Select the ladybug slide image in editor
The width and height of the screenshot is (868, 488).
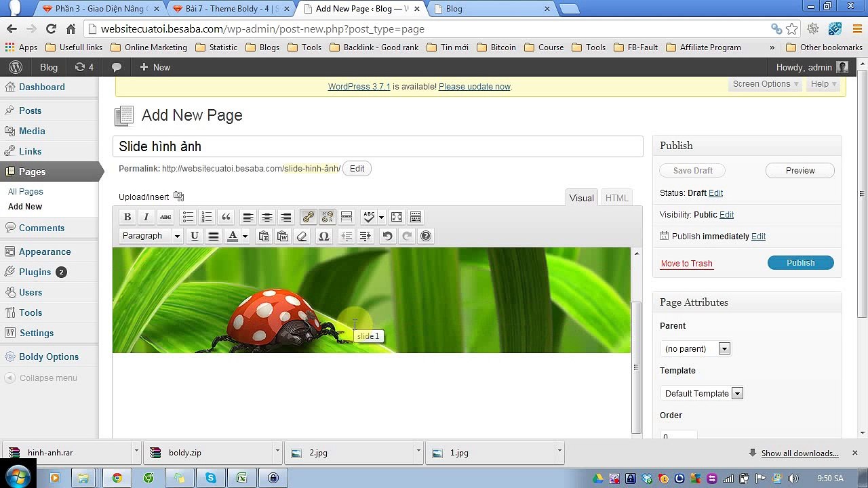[x=372, y=300]
